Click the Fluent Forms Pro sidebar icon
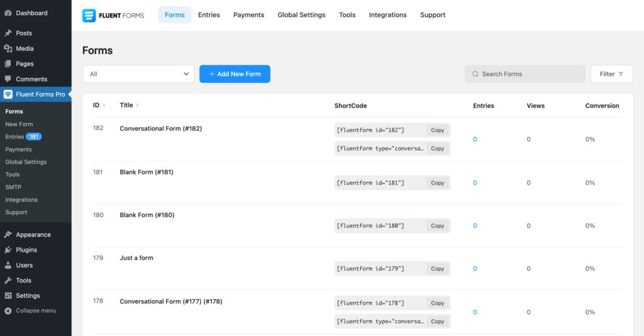 [8, 94]
